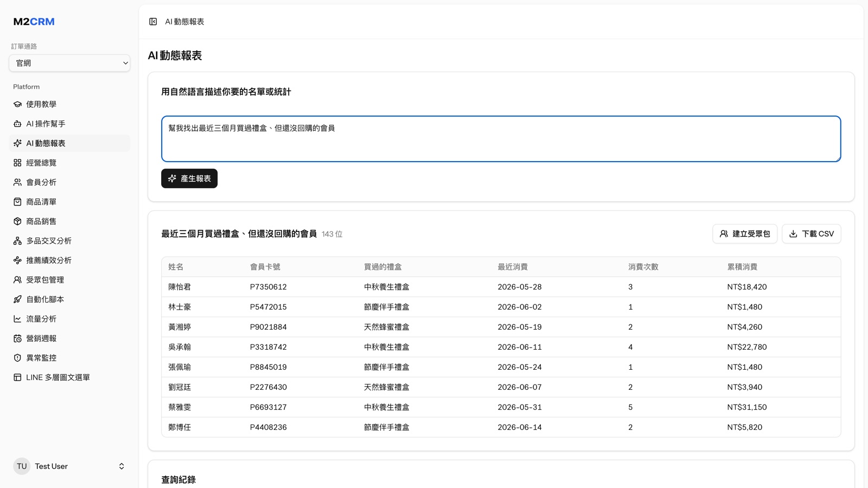Download results with 下載 CSV button

812,234
